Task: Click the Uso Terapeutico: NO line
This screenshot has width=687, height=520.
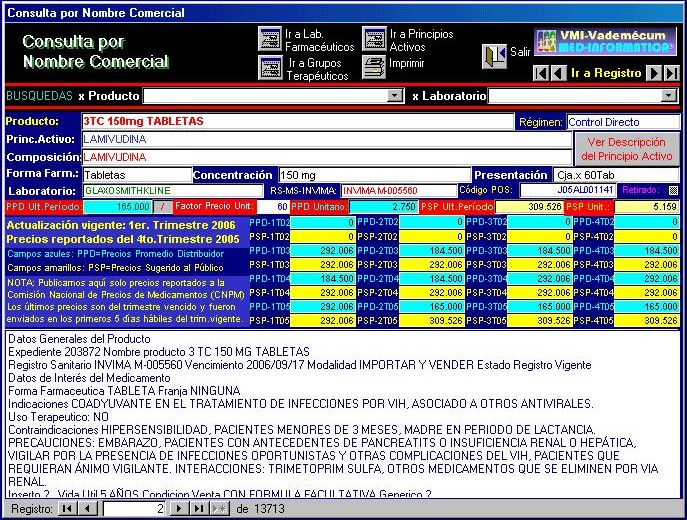Action: pos(58,417)
